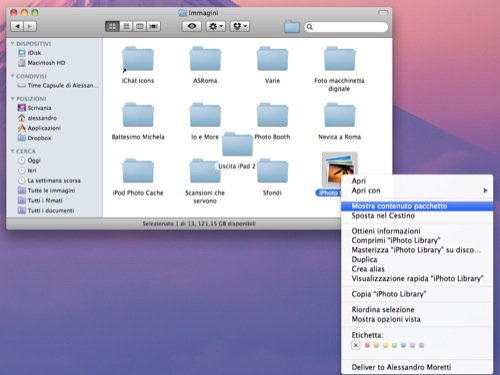Viewport: 500px width, 375px height.
Task: Select the Io e More folder
Action: click(x=205, y=115)
